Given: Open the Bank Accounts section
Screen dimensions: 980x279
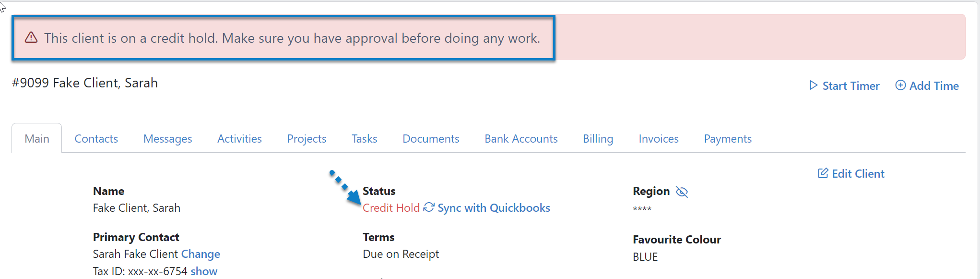Looking at the screenshot, I should 521,138.
